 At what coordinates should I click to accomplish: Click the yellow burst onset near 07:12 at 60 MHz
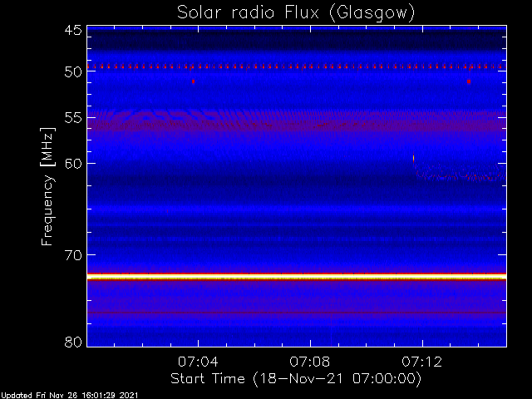414,158
